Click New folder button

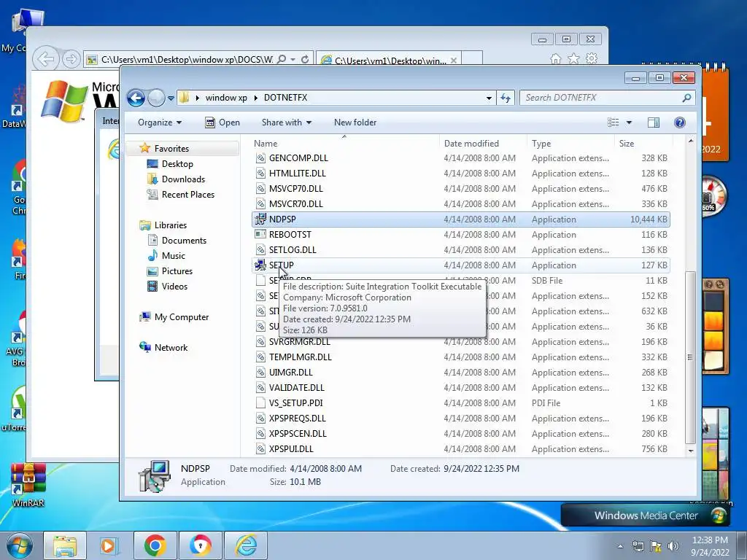coord(355,122)
